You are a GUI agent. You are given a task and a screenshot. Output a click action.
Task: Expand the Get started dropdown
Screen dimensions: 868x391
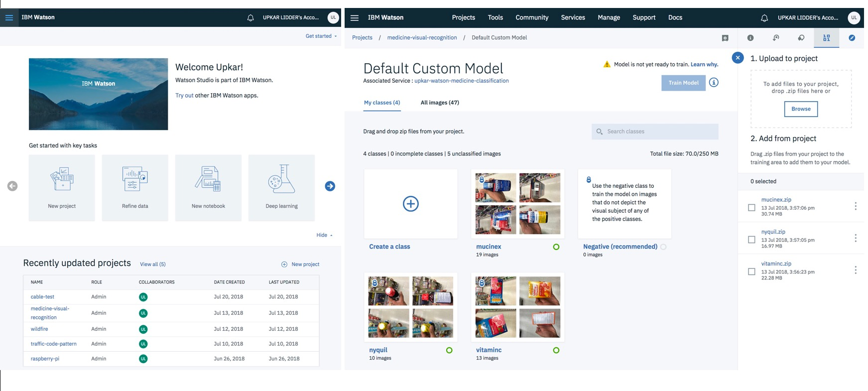[x=321, y=36]
